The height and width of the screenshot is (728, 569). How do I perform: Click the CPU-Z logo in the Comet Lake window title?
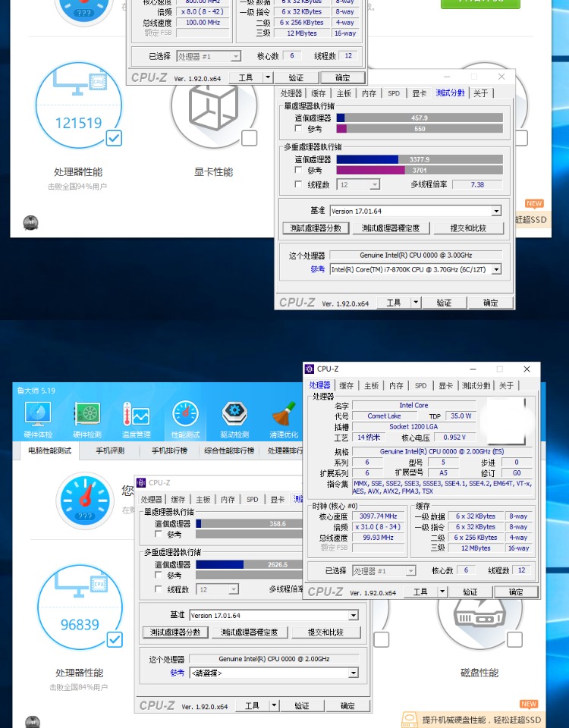(310, 369)
